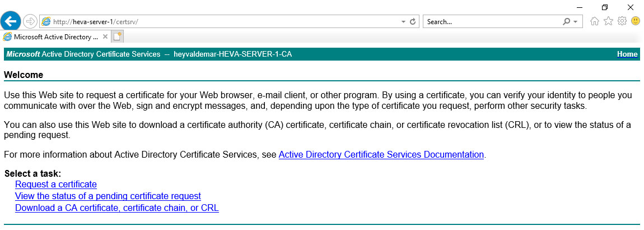Expand the search provider dropdown arrow
This screenshot has height=230, width=644.
[576, 21]
